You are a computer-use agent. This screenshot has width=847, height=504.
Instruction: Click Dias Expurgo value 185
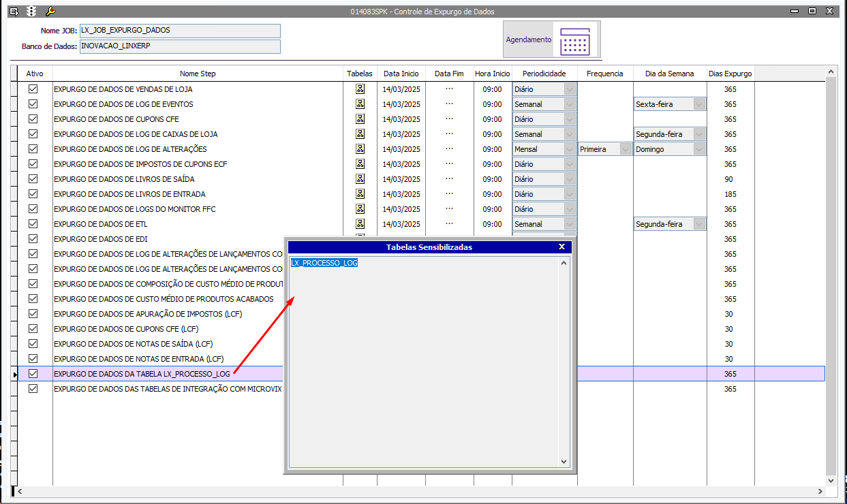tap(730, 194)
